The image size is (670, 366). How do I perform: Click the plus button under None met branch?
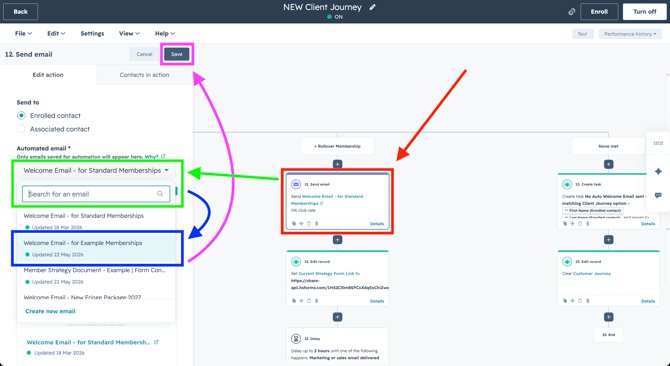point(609,164)
